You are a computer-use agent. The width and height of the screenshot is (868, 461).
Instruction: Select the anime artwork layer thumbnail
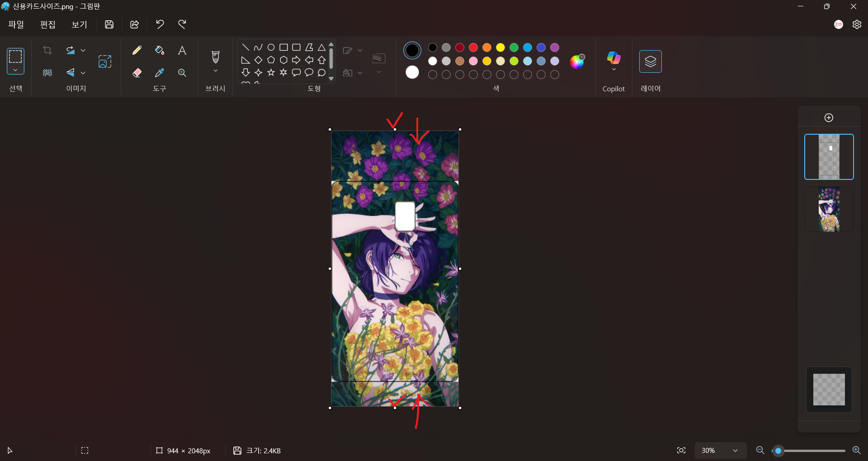coord(829,209)
